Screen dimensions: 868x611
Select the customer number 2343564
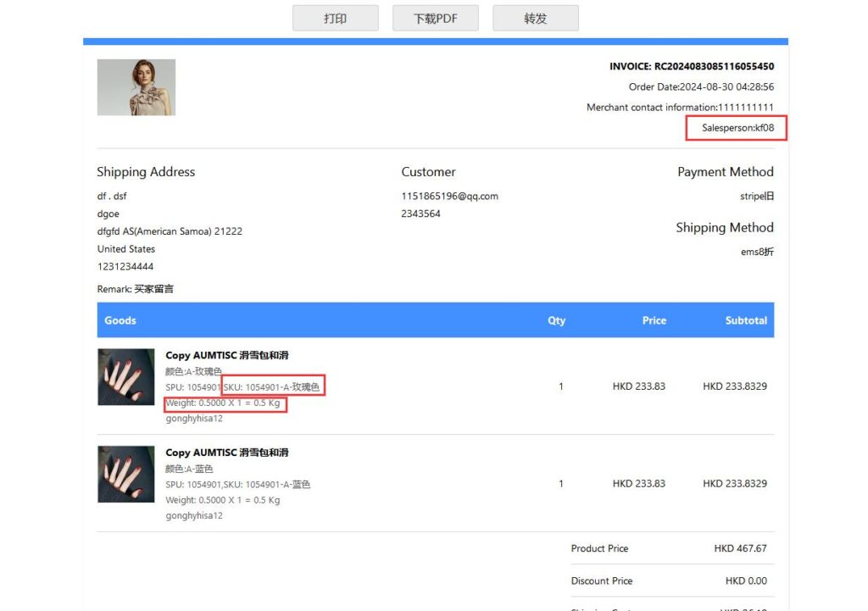[420, 214]
